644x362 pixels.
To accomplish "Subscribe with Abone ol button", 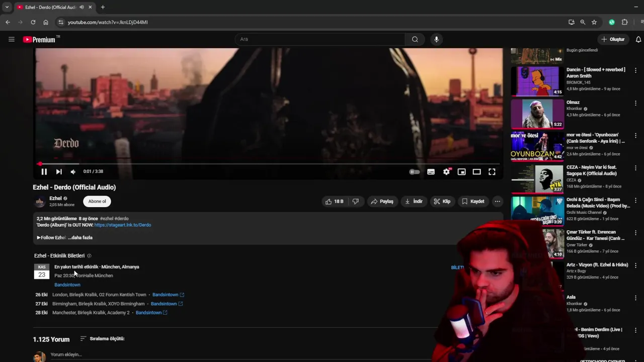I will 97,201.
